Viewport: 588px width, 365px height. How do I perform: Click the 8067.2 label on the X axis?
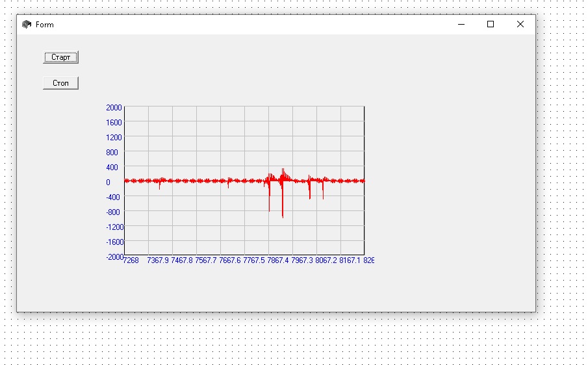point(327,260)
